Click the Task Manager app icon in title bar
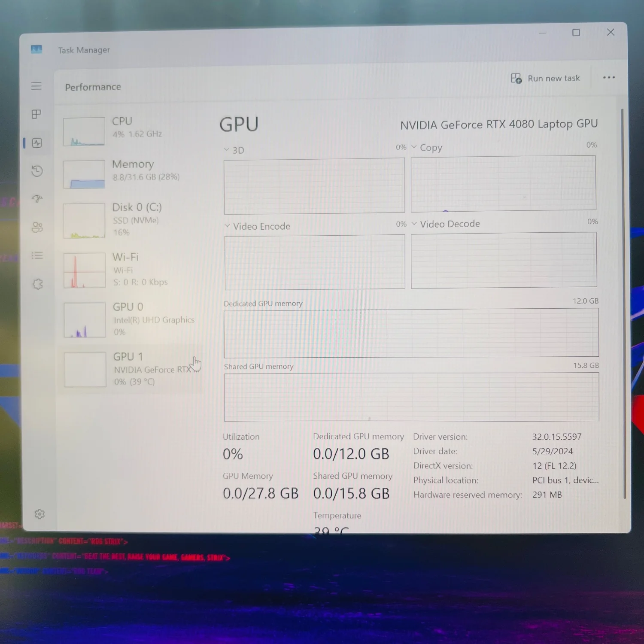The image size is (644, 644). tap(36, 49)
